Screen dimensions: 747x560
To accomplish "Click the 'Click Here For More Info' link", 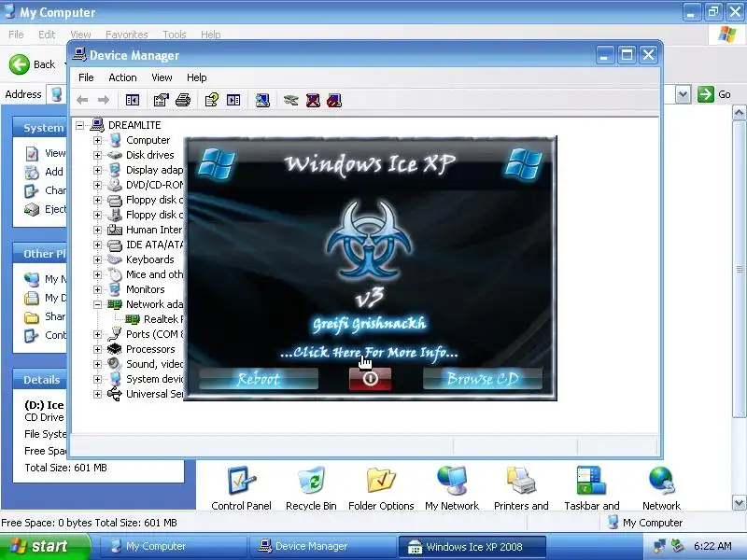I will (x=369, y=353).
